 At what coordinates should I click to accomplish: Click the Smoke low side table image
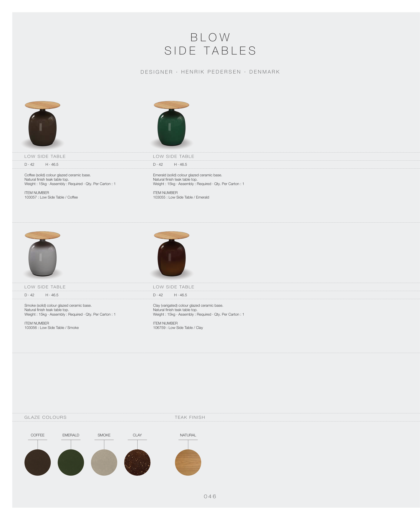(43, 254)
